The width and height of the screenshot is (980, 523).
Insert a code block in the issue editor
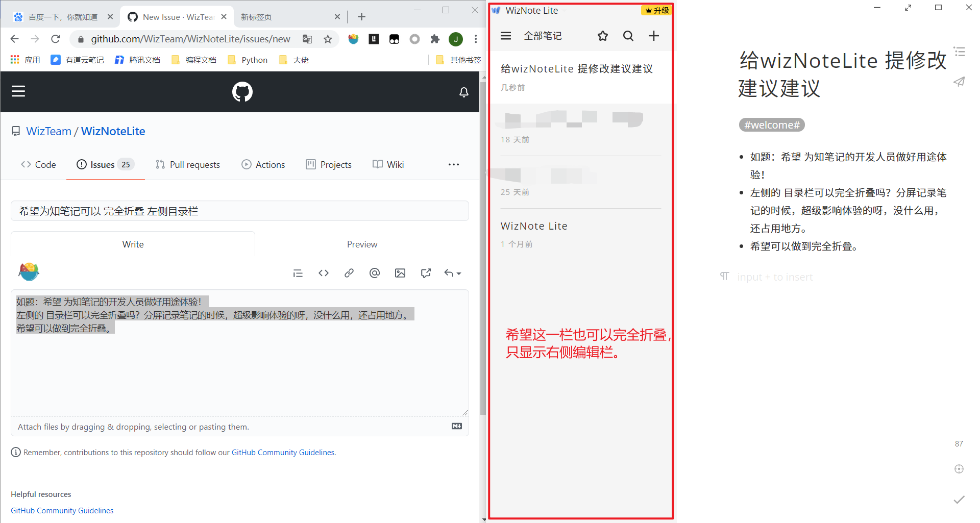click(324, 273)
